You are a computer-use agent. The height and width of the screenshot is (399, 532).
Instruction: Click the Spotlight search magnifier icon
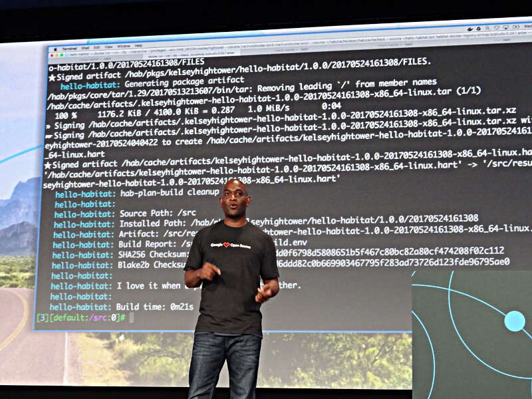487,28
